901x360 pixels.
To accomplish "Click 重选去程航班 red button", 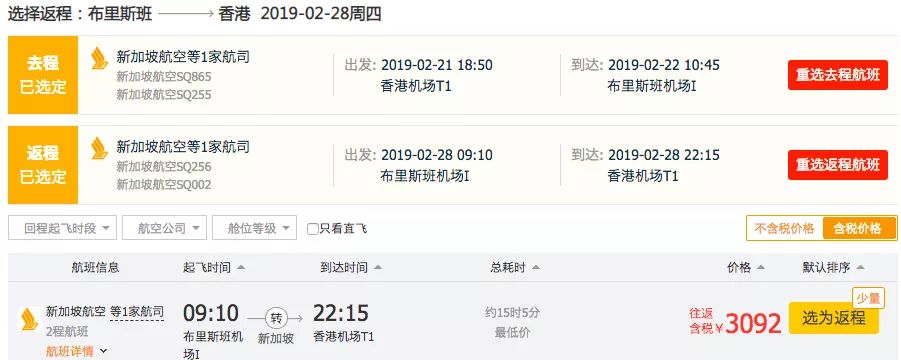I will click(x=838, y=75).
